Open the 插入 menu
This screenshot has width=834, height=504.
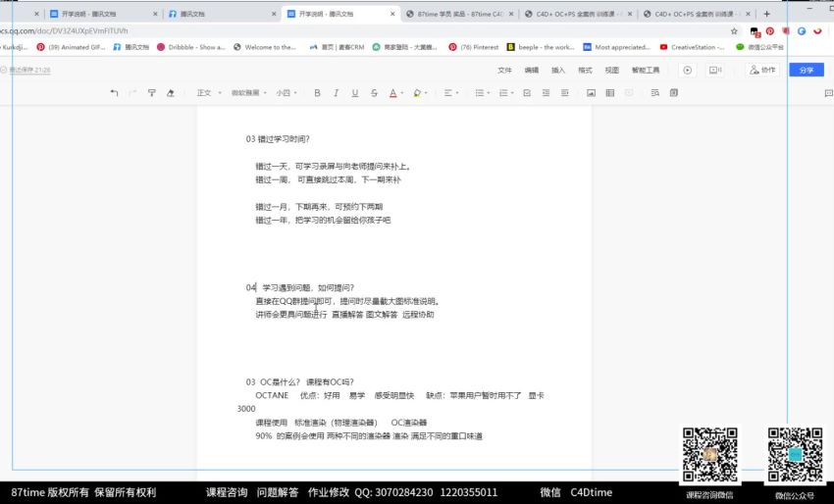[x=558, y=71]
